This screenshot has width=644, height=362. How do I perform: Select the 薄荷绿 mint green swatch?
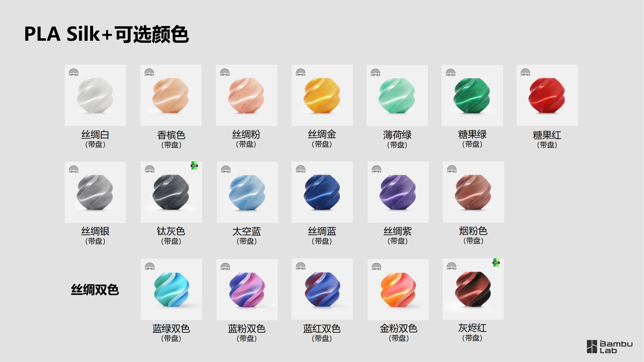(x=397, y=95)
